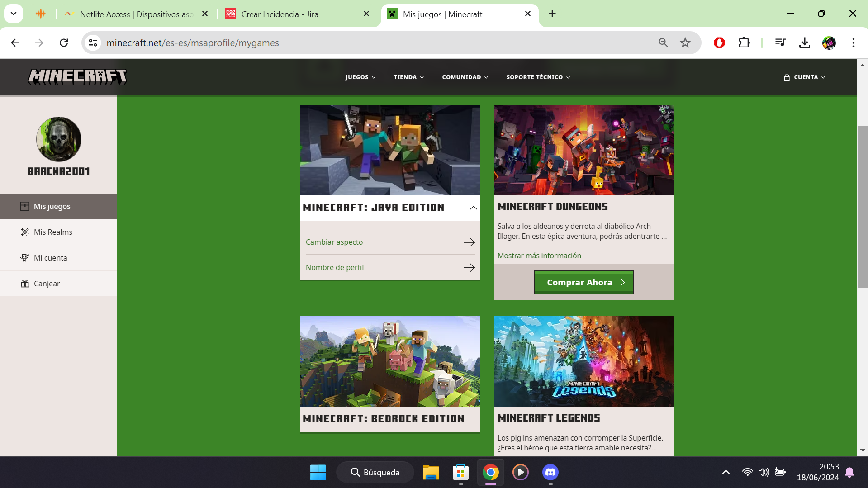Click the Minecraft logo in header
The height and width of the screenshot is (488, 868).
click(77, 77)
